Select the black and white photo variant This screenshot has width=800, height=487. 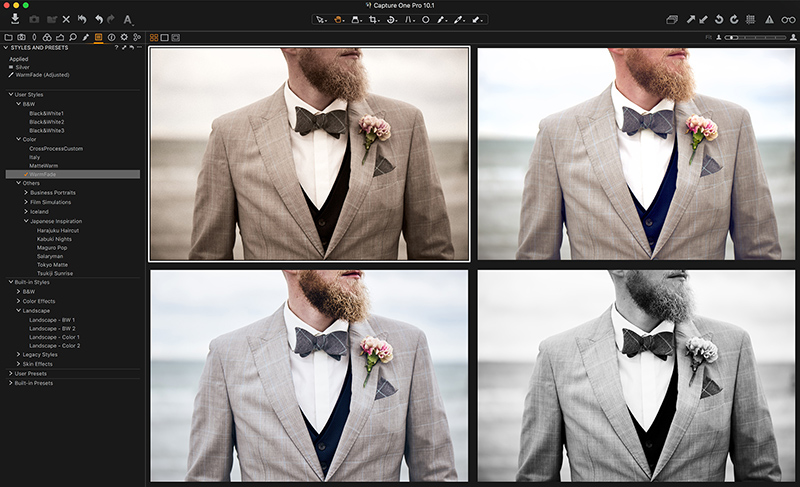[x=636, y=376]
